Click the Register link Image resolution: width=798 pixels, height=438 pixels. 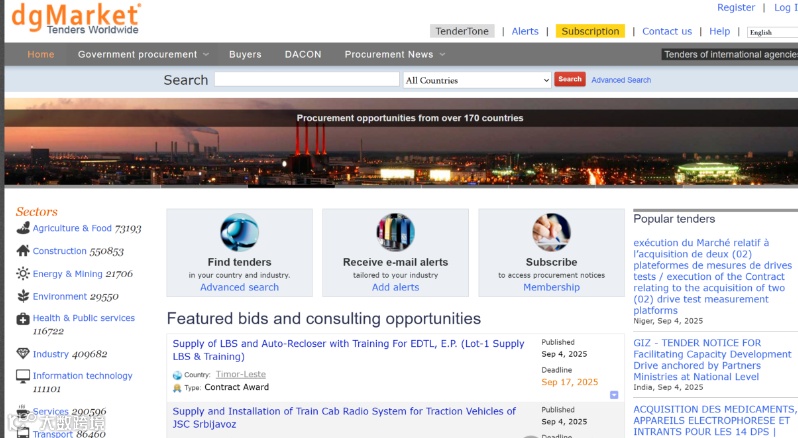[x=736, y=7]
